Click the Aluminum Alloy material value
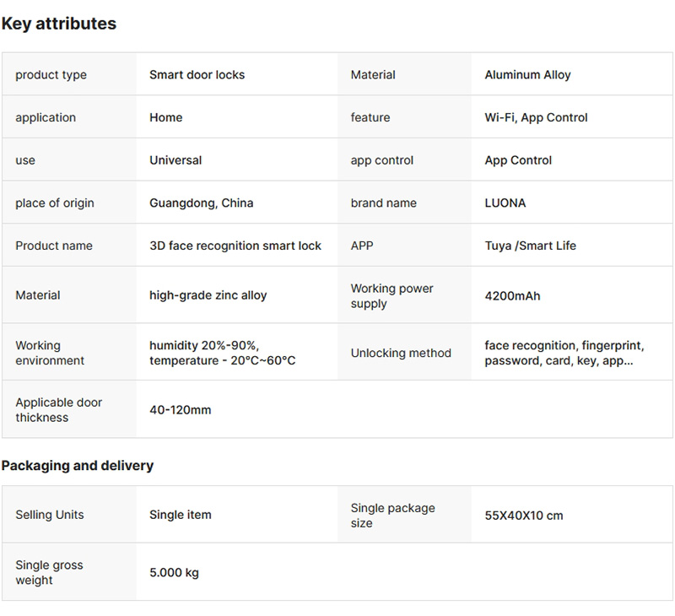The height and width of the screenshot is (616, 675). [527, 75]
